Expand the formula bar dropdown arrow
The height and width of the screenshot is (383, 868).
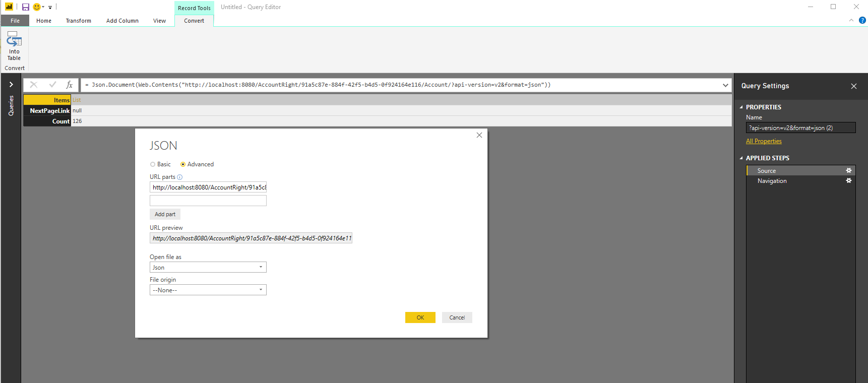click(x=725, y=85)
